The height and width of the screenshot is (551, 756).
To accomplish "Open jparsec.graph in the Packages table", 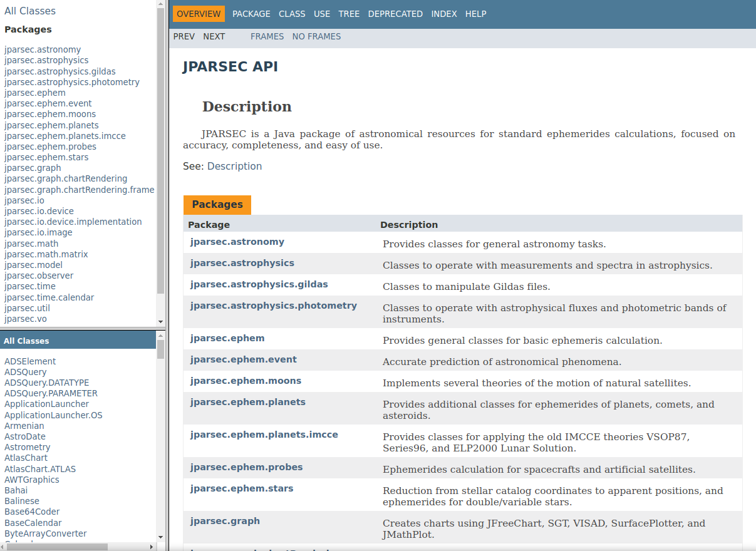I will click(225, 521).
